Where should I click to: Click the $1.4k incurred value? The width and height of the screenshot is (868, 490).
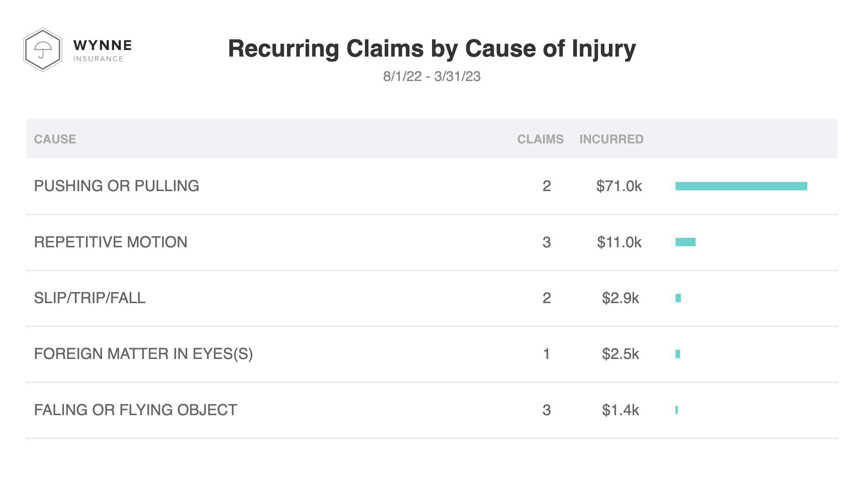point(620,410)
